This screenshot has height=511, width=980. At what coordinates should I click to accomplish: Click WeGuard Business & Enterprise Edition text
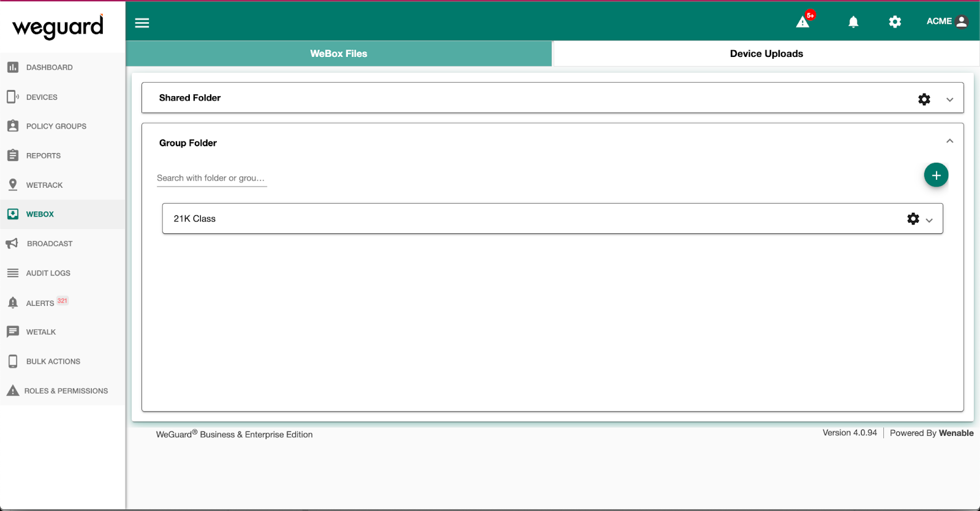tap(235, 434)
